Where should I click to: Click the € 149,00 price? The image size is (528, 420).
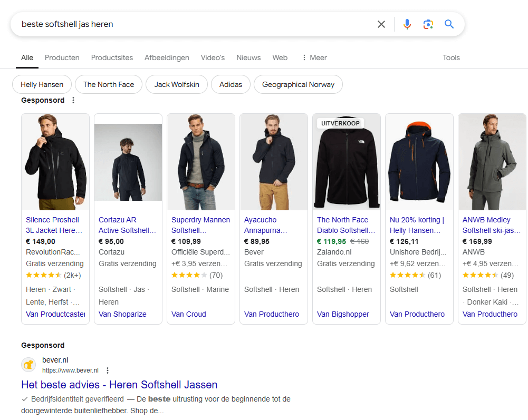click(41, 242)
